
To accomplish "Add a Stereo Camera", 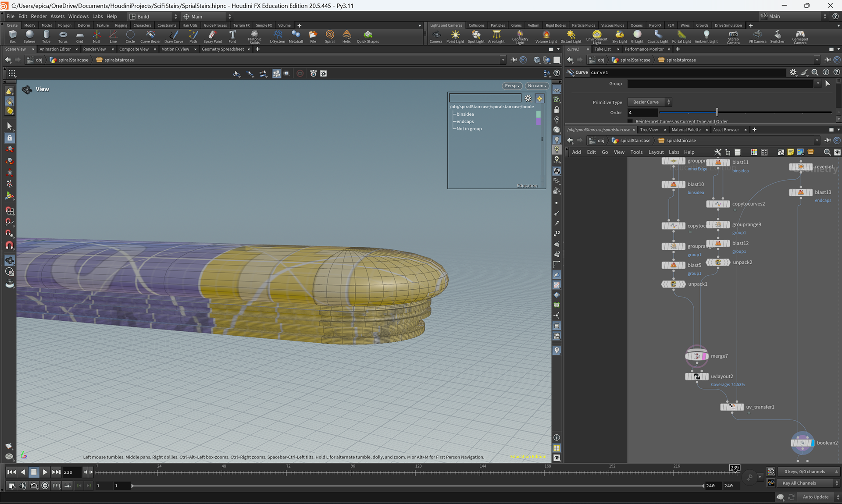I will coord(733,37).
